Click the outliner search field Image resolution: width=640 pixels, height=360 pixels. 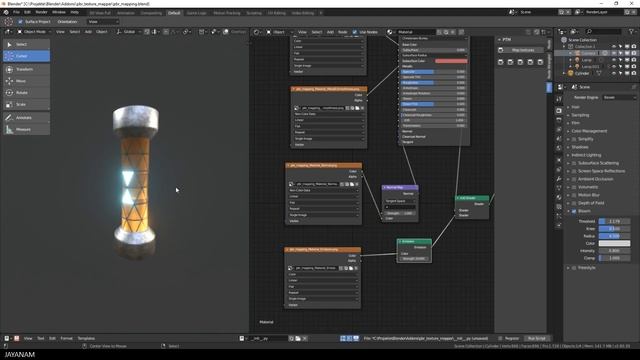[604, 31]
